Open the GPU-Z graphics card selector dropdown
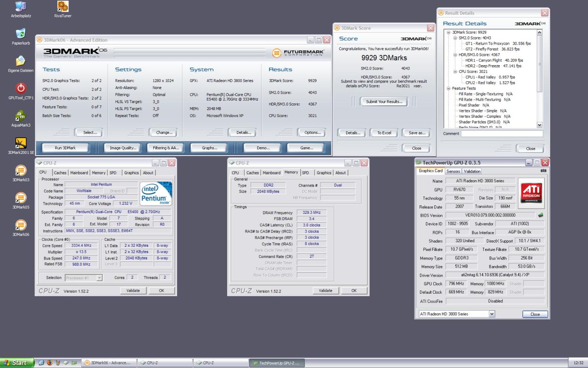Image resolution: width=588 pixels, height=368 pixels. tap(492, 314)
